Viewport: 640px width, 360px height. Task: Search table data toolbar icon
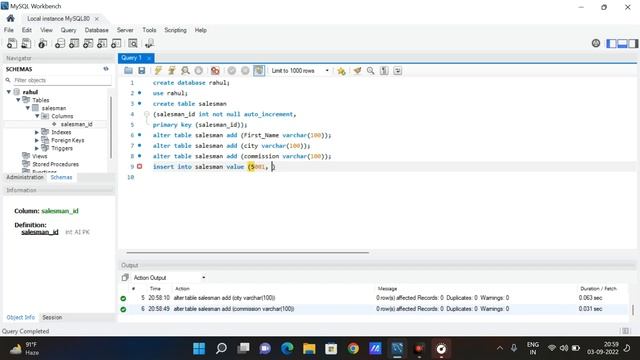point(133,43)
